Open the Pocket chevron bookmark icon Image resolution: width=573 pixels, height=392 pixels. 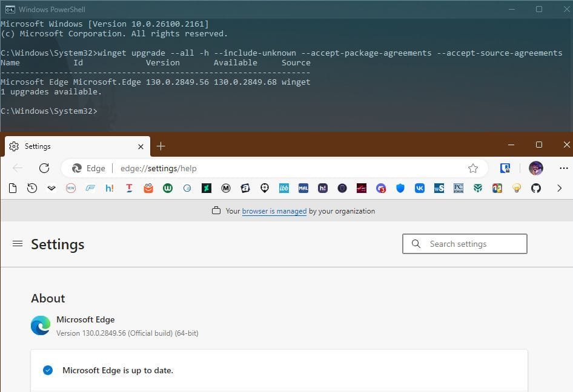(51, 188)
